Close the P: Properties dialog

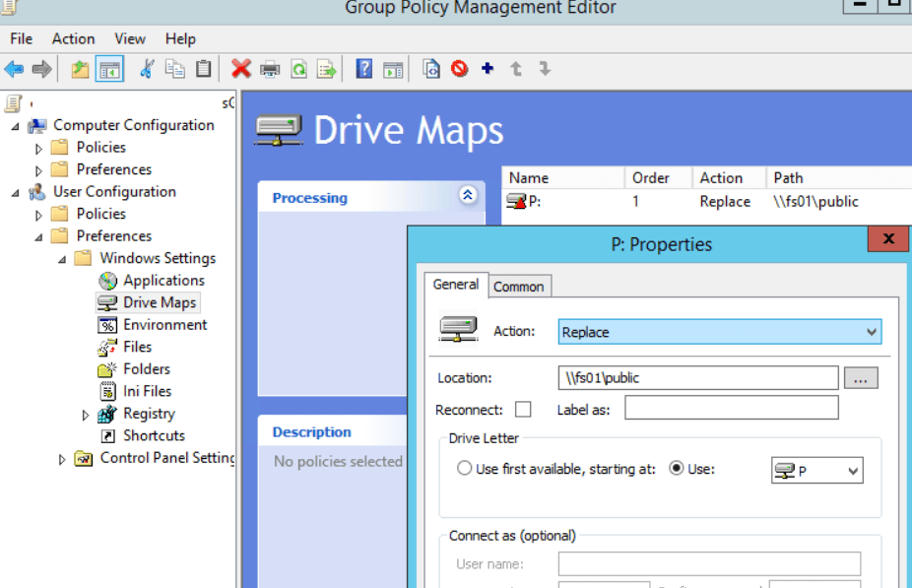[x=888, y=238]
